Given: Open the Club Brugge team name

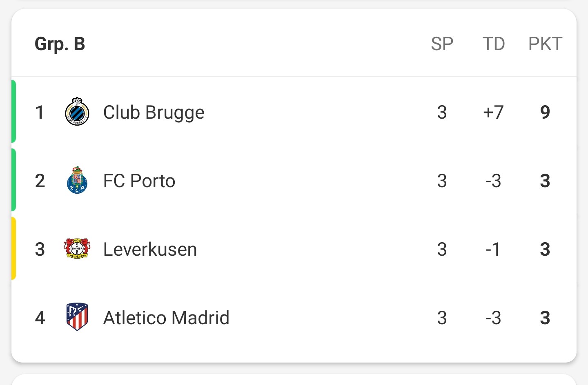Looking at the screenshot, I should point(154,113).
